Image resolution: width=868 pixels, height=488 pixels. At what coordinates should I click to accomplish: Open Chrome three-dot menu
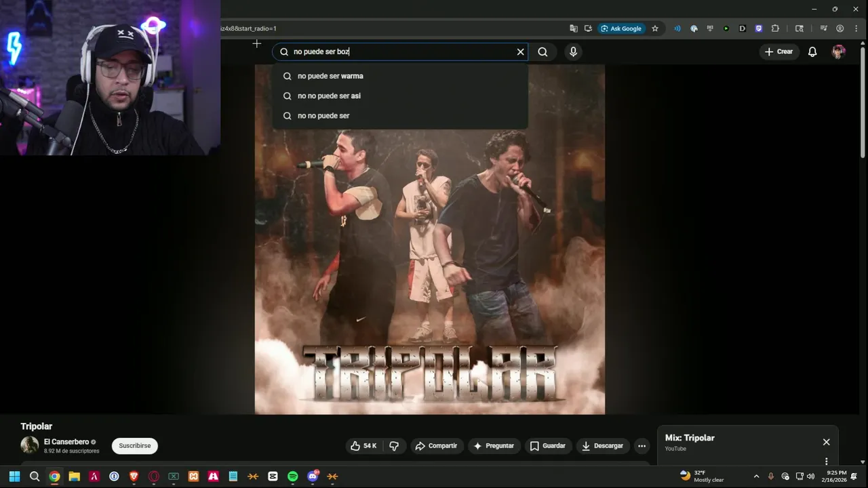click(856, 28)
